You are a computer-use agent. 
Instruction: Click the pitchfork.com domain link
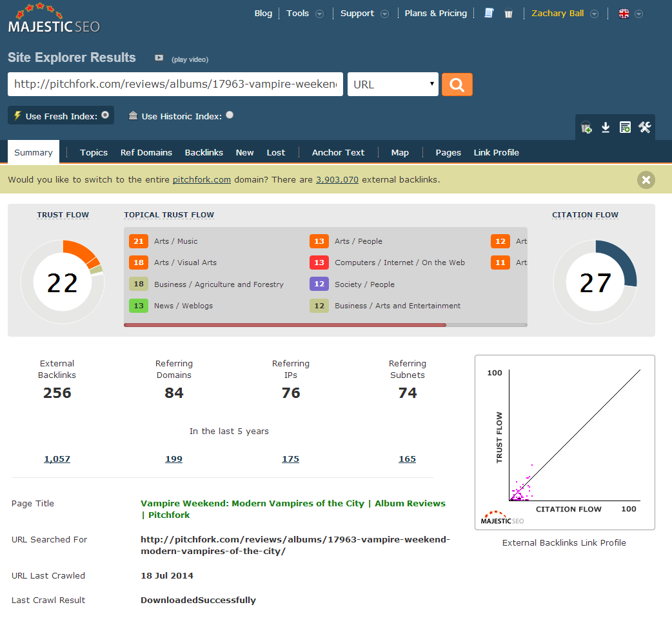click(202, 179)
